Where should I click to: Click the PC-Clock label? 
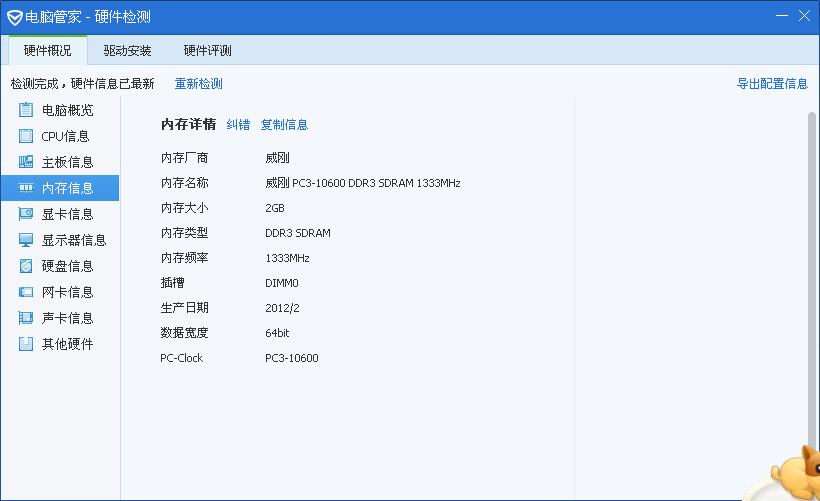click(x=181, y=358)
